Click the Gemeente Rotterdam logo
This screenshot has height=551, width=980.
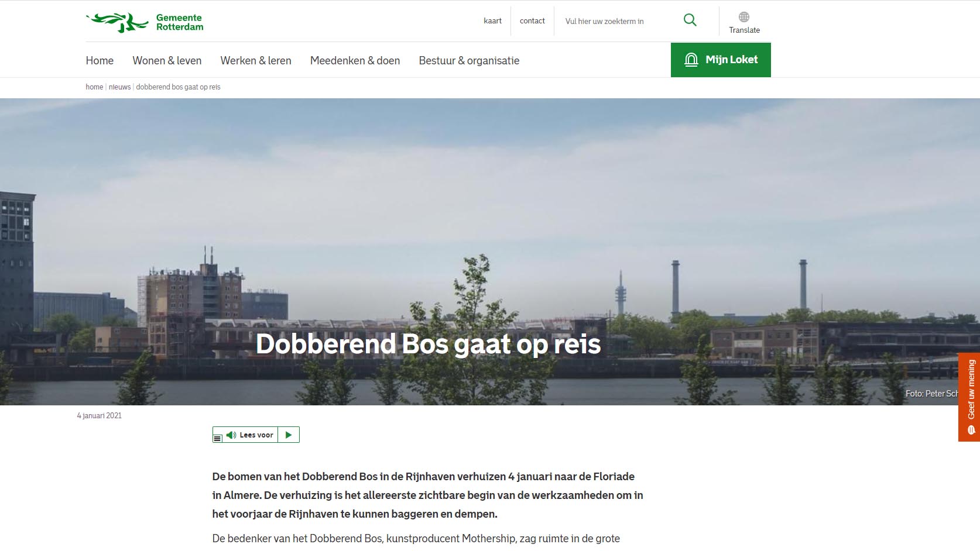pyautogui.click(x=145, y=22)
